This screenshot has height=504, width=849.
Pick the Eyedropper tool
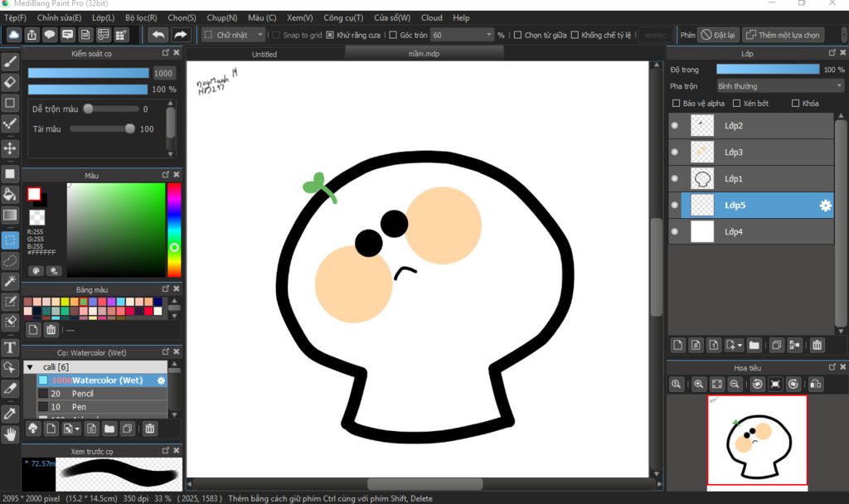point(10,414)
